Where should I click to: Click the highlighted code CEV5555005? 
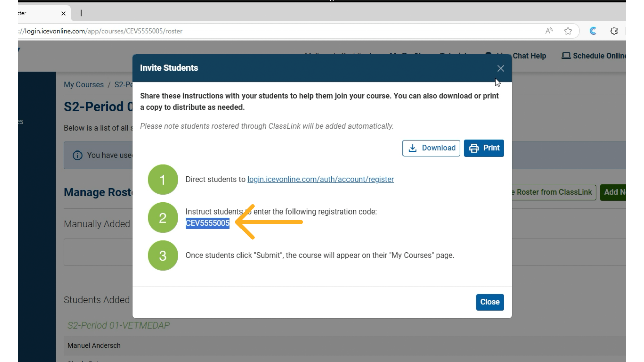click(x=207, y=223)
